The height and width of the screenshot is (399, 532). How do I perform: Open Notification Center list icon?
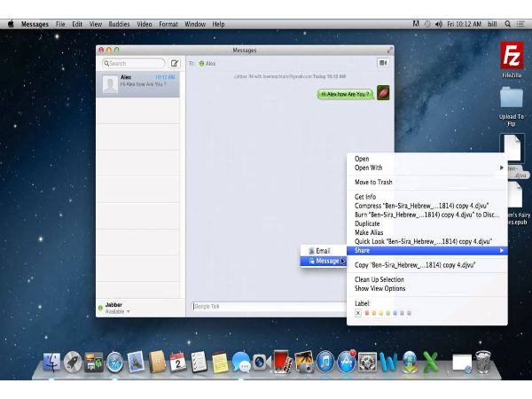520,24
